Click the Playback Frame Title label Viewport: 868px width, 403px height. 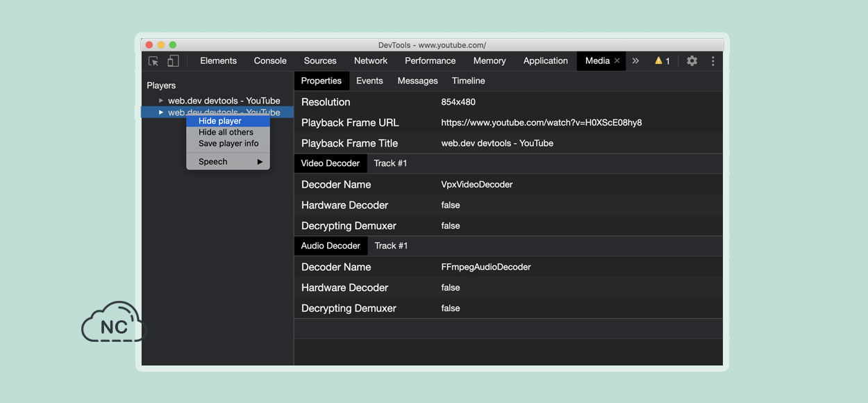350,143
